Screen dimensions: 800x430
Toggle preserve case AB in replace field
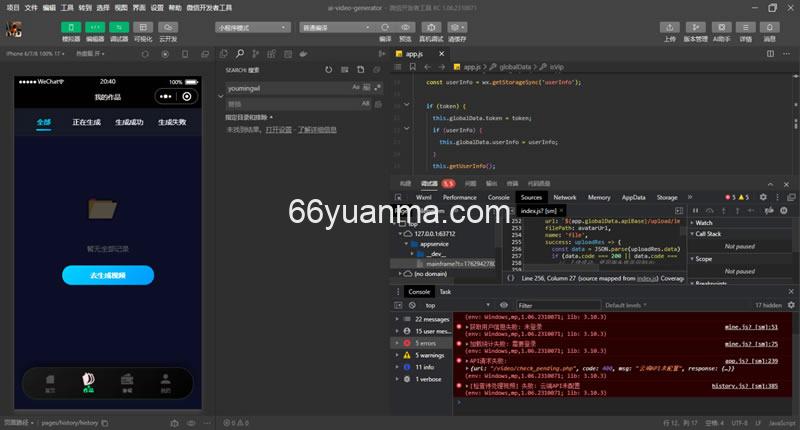tap(366, 104)
